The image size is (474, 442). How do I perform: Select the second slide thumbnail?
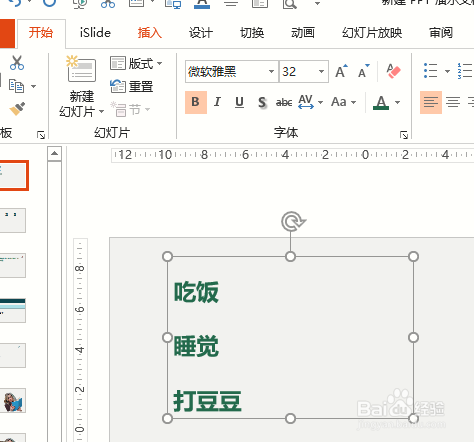13,220
